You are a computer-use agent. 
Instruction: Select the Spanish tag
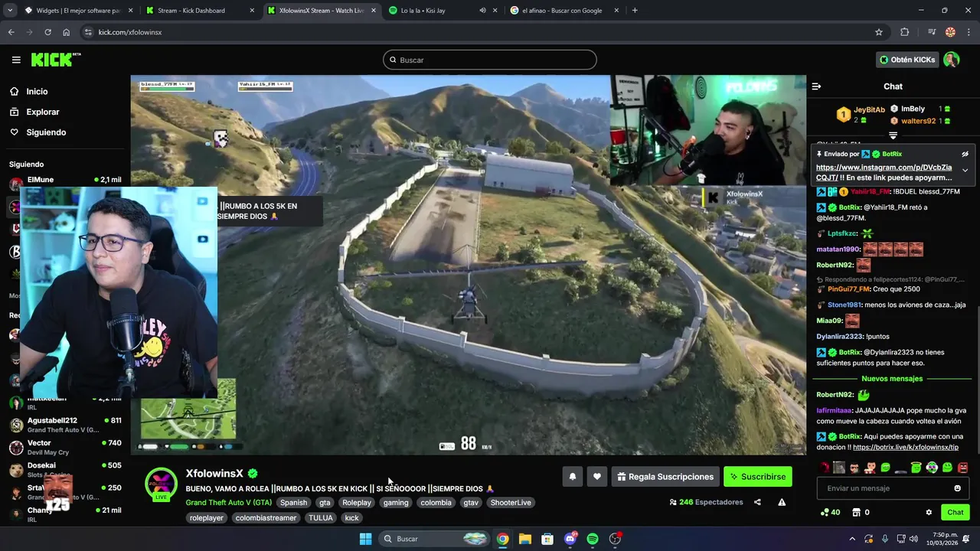[293, 503]
